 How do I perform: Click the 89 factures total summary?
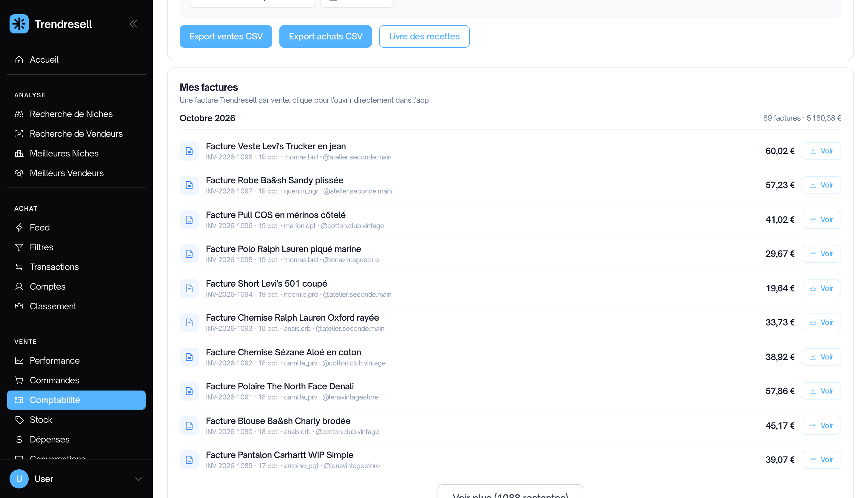tap(802, 118)
